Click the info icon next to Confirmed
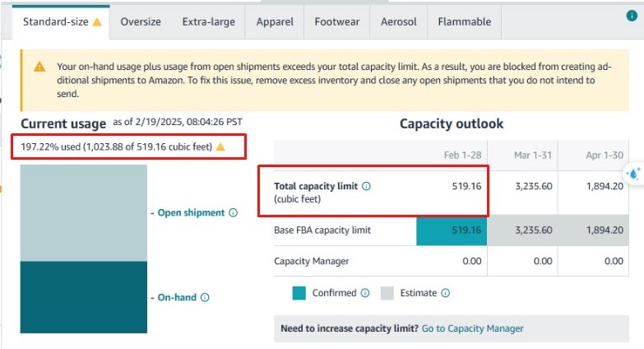Screen dimensions: 644x349 click(x=364, y=293)
